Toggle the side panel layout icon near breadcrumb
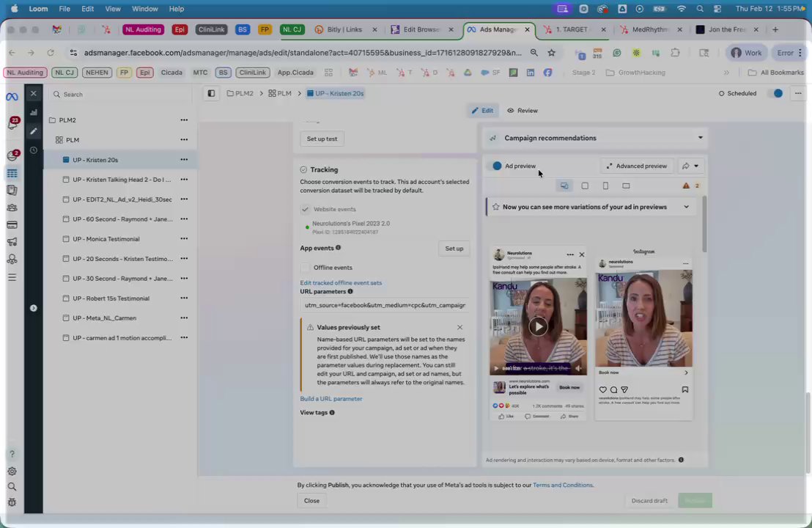This screenshot has height=528, width=812. coord(211,94)
